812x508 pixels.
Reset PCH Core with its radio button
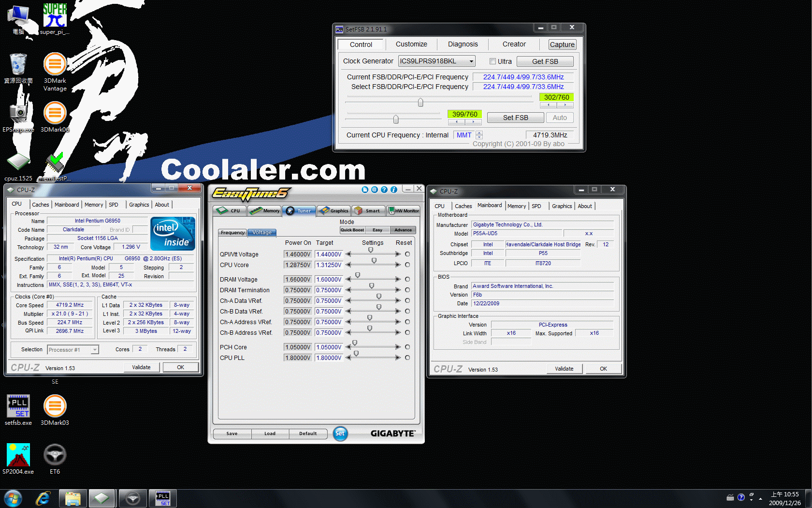(x=407, y=347)
